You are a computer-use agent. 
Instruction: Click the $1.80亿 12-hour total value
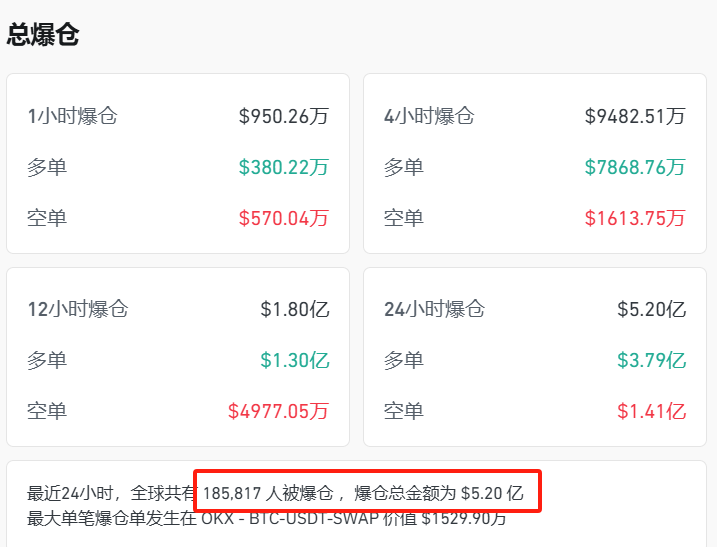(x=295, y=309)
